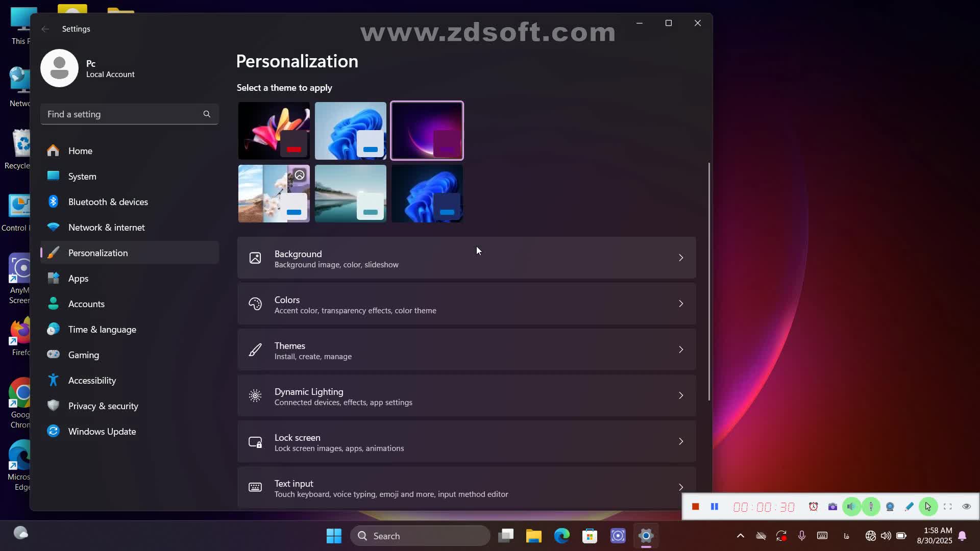
Task: Open Microsoft Edge from the taskbar
Action: [x=562, y=536]
